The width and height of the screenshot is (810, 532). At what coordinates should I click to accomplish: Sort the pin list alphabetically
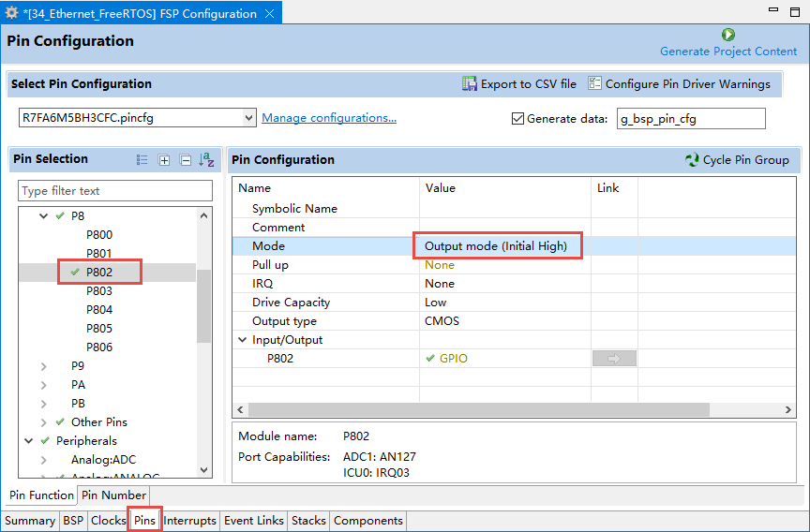[x=206, y=159]
